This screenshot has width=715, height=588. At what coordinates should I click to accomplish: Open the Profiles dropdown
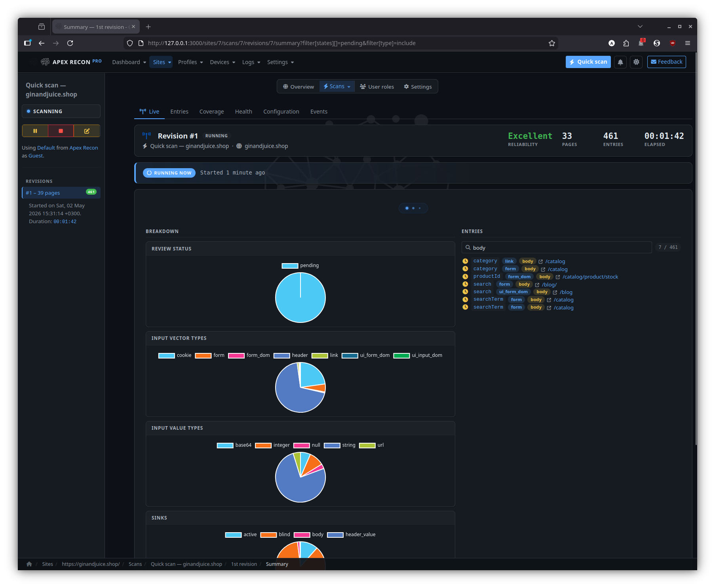[190, 62]
